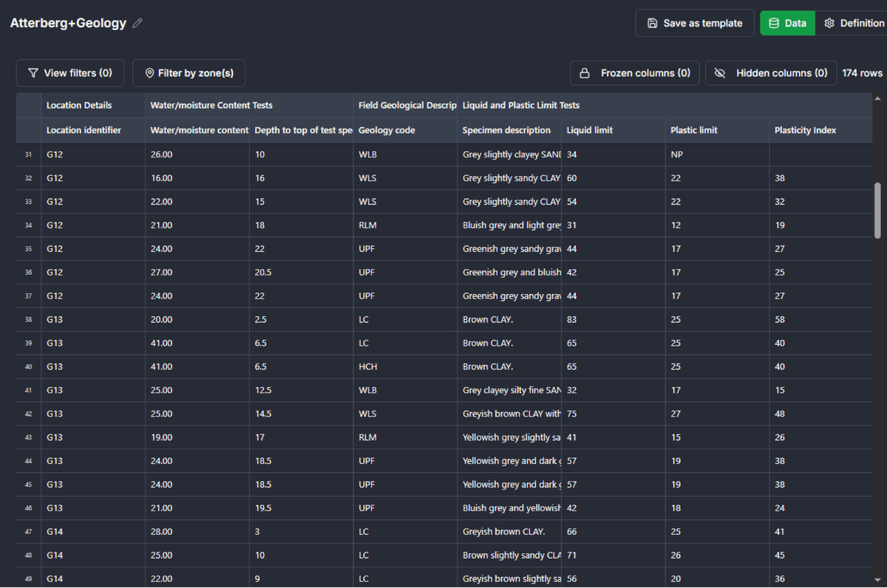Open the Frozen columns (0) menu
The height and width of the screenshot is (588, 887).
pos(636,73)
